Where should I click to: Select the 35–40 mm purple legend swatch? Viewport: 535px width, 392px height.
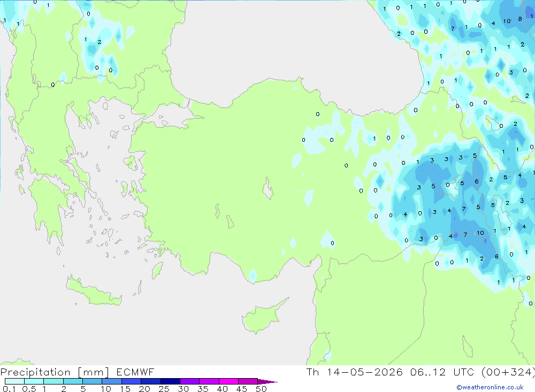tap(209, 381)
